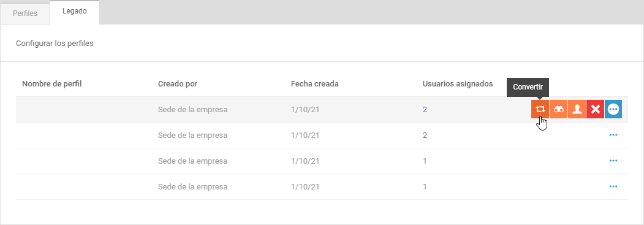Click the Usuarios asignados column header
The width and height of the screenshot is (644, 225).
tap(458, 84)
